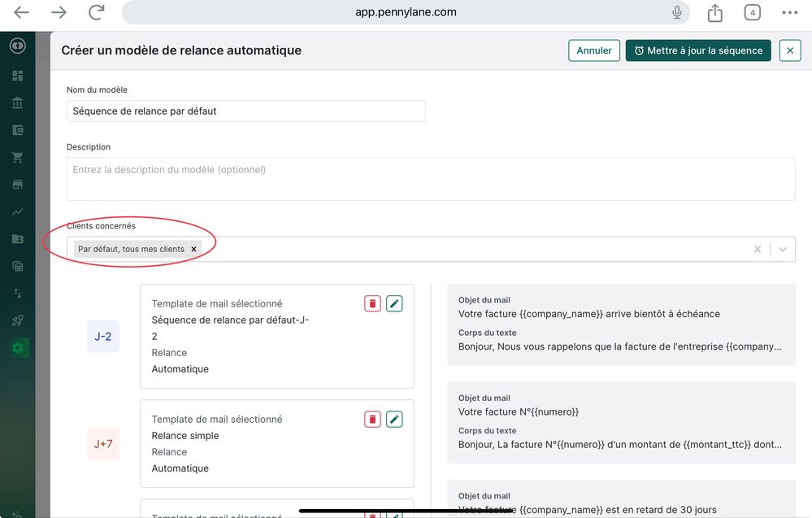
Task: Close the reminder model dialog
Action: click(x=790, y=50)
